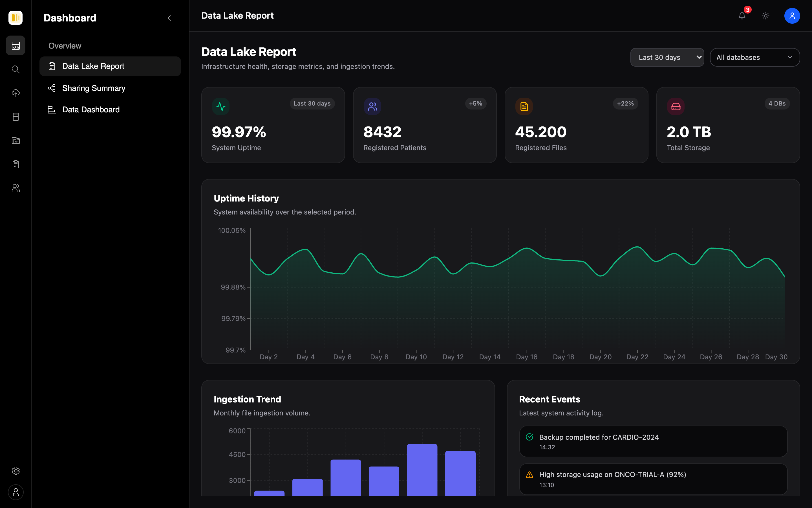Click the 14:32 event timestamp

(547, 447)
